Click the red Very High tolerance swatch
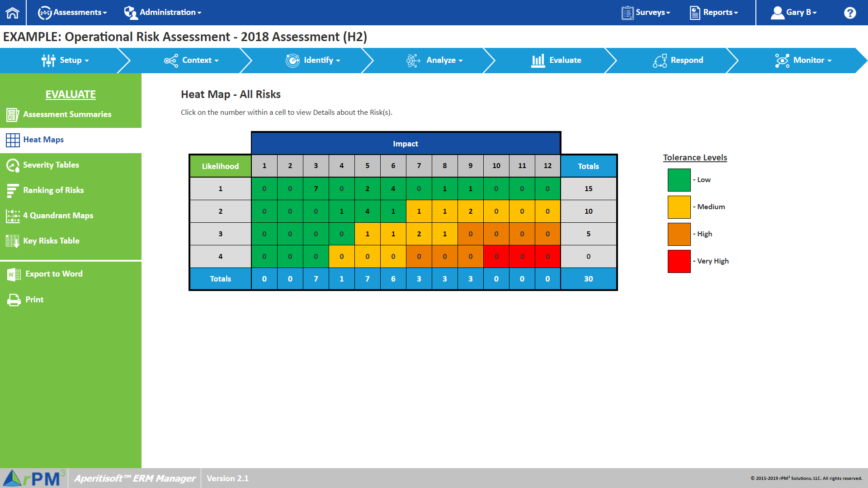 click(679, 261)
